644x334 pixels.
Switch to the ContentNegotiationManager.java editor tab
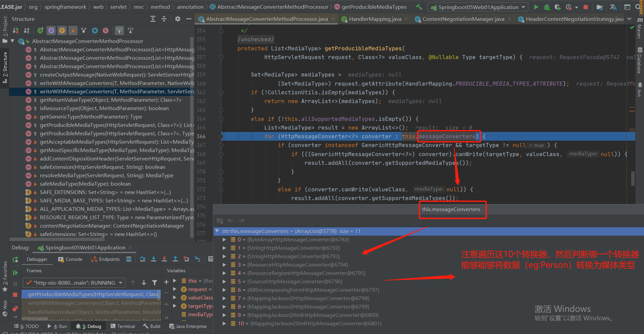point(463,19)
